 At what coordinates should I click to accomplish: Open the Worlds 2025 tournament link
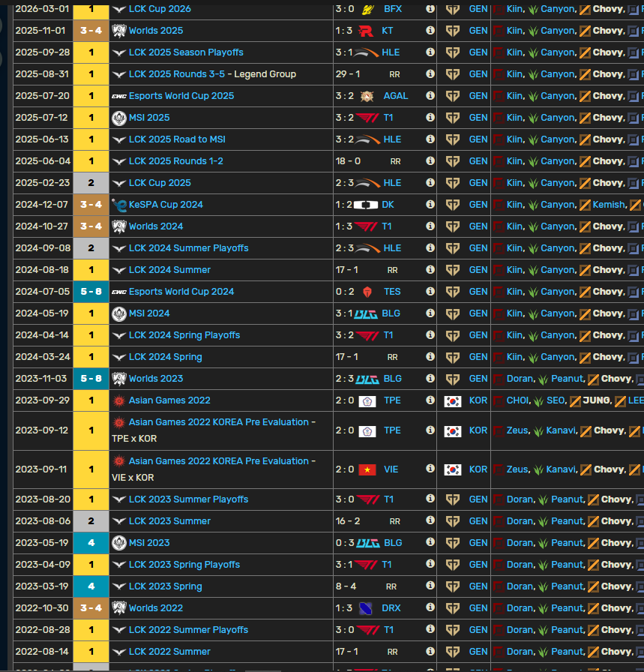155,31
